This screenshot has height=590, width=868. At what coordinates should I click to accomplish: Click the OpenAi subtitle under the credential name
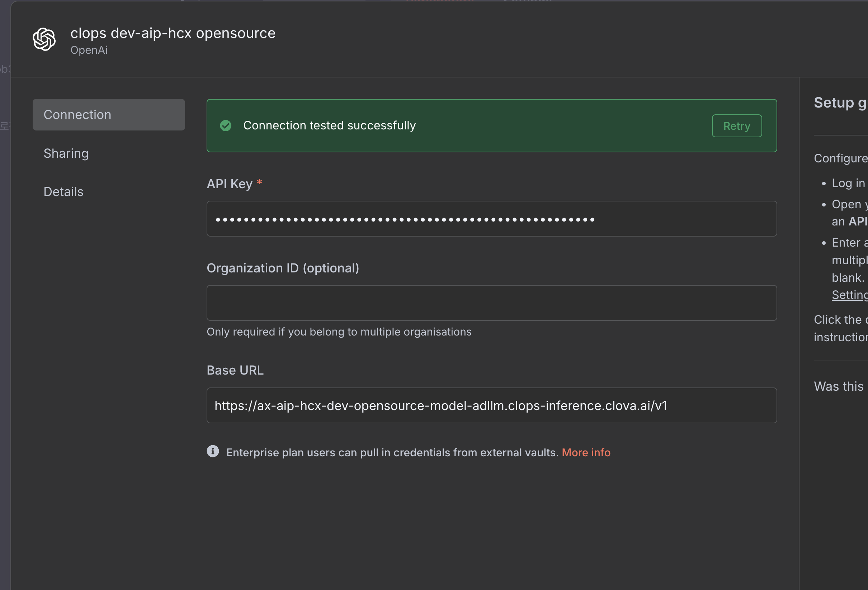89,50
